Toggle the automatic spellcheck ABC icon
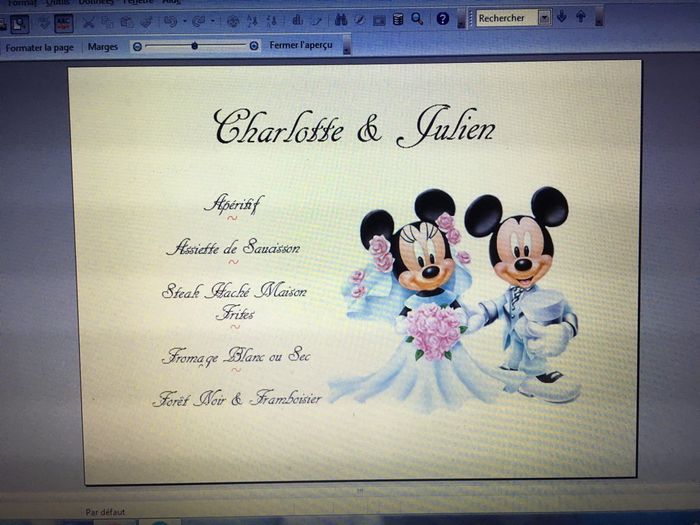This screenshot has height=525, width=700. pos(63,22)
